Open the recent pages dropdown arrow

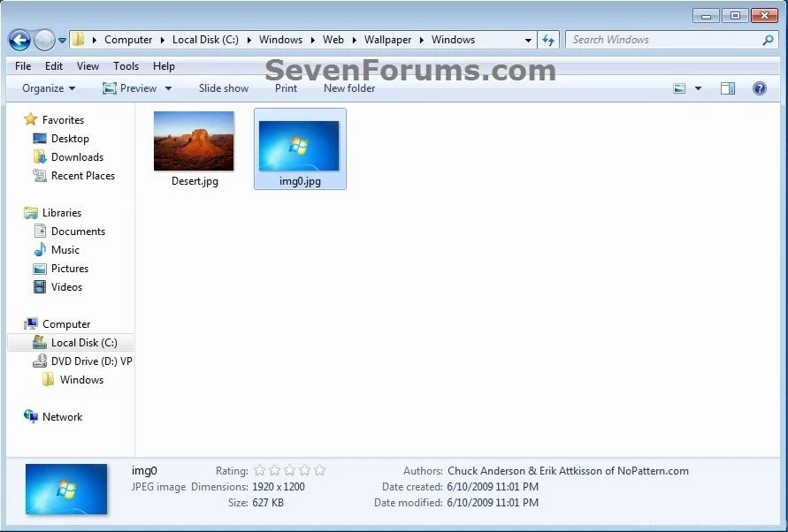click(x=62, y=40)
